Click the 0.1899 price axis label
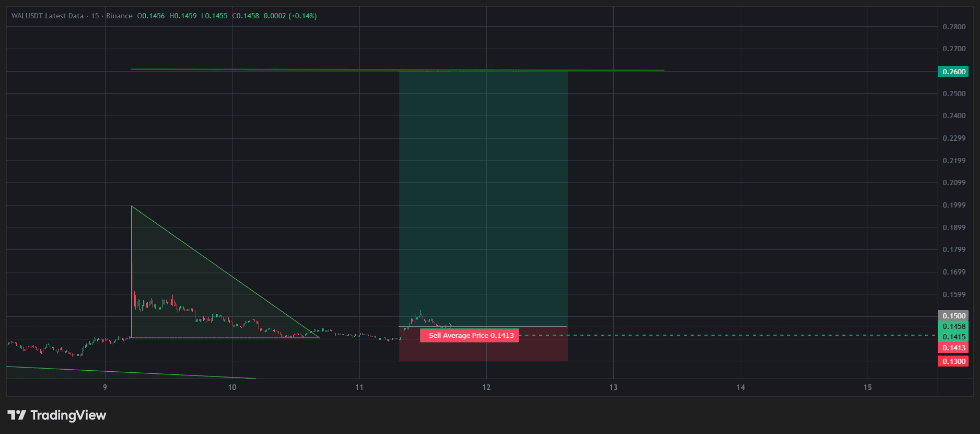980x434 pixels. click(x=954, y=227)
